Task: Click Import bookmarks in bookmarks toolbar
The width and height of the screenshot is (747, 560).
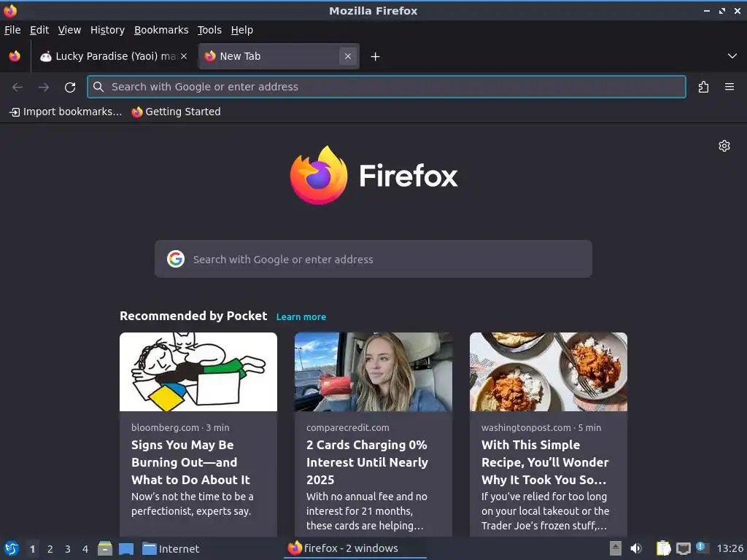Action: click(x=66, y=112)
